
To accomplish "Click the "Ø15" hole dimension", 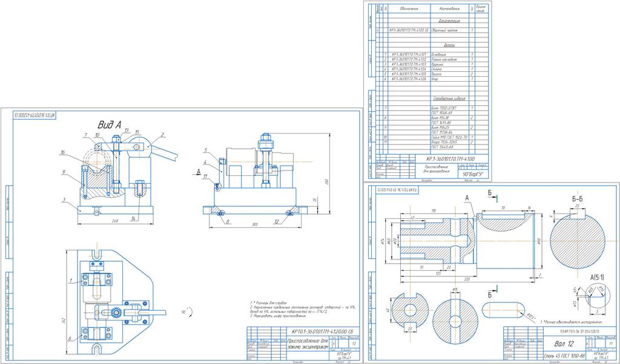I will (455, 290).
